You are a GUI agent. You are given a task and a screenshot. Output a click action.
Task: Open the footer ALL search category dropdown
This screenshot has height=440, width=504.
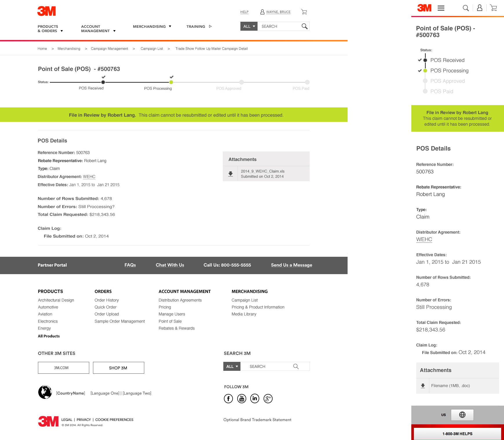[x=232, y=366]
